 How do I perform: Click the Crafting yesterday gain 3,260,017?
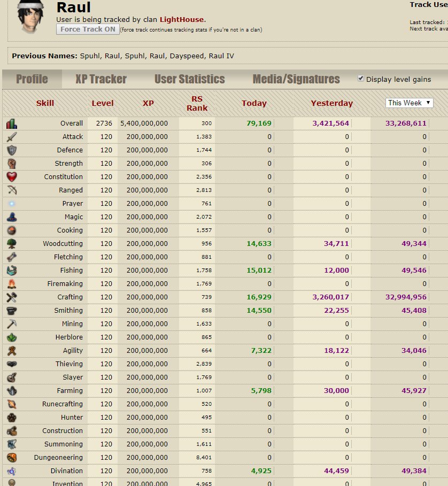[330, 297]
